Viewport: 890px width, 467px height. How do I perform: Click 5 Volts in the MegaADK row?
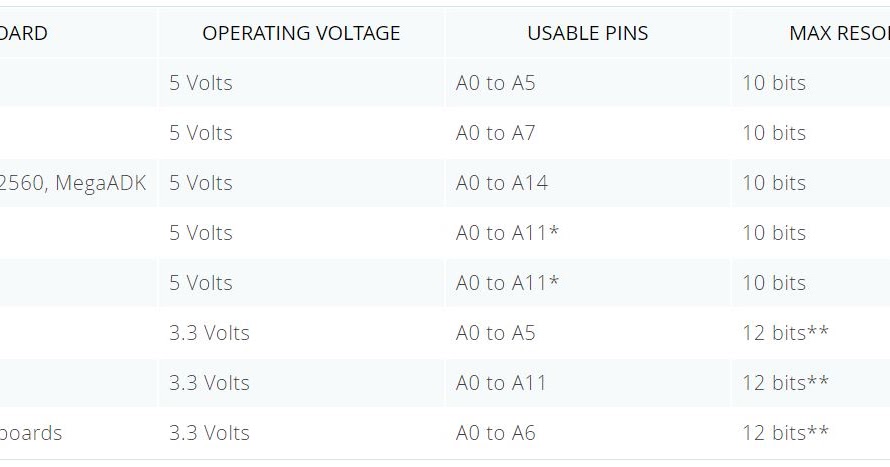tap(200, 183)
